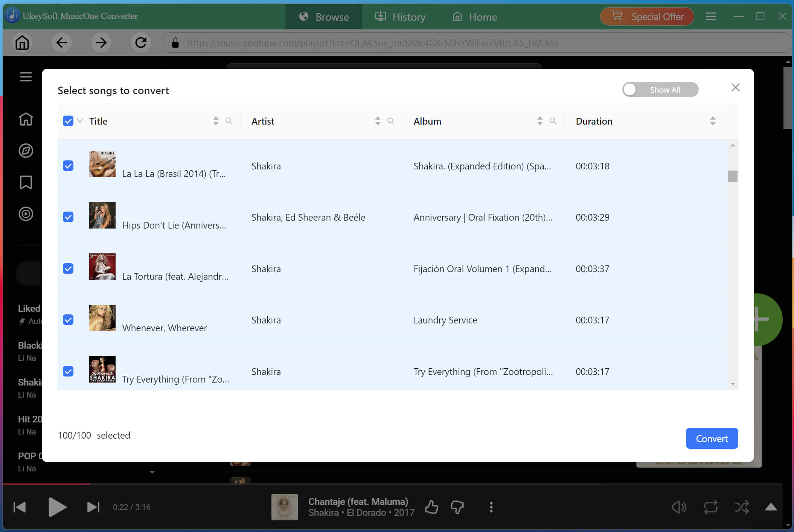The image size is (794, 532).
Task: Open the three-dot menu for the current track
Action: [491, 507]
